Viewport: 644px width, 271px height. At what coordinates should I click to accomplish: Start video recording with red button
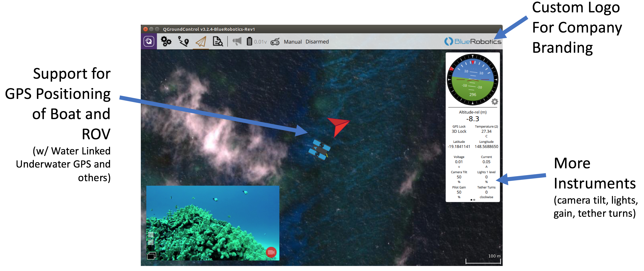tap(271, 252)
